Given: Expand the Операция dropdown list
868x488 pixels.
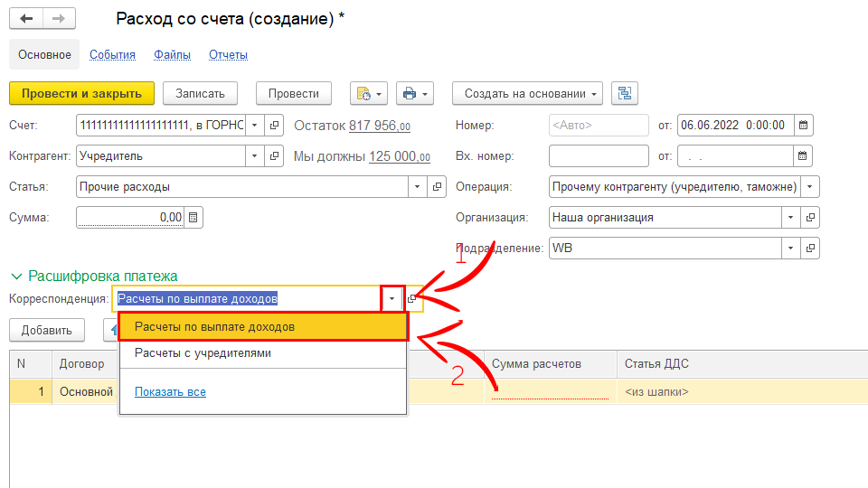Looking at the screenshot, I should (810, 187).
